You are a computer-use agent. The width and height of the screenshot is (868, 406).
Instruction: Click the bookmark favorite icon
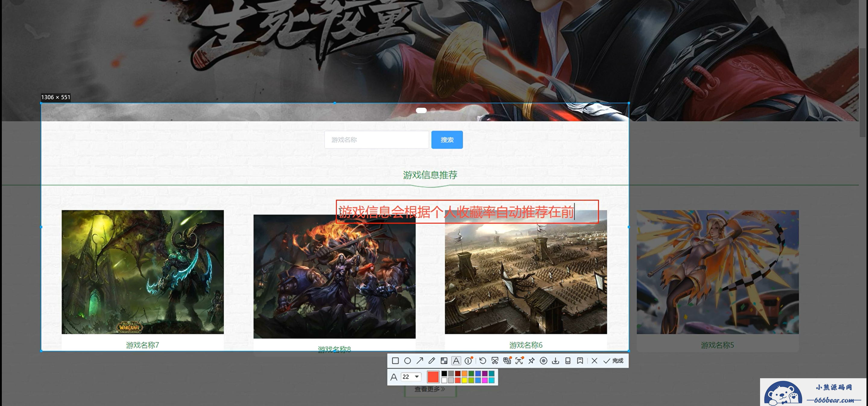tap(580, 361)
